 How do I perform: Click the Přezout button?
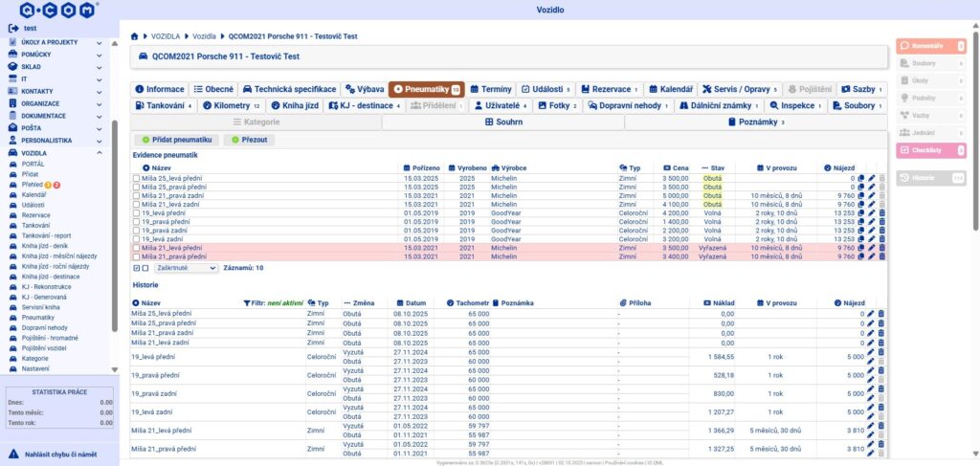click(248, 140)
